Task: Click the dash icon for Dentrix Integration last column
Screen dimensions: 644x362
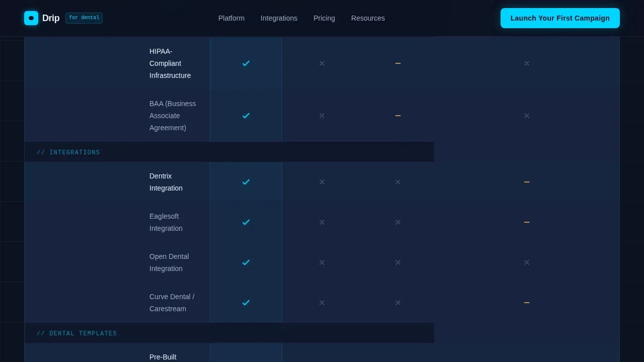Action: pyautogui.click(x=527, y=182)
